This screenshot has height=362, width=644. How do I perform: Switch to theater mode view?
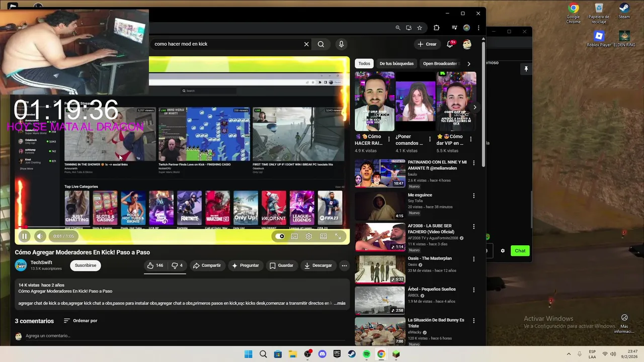(x=324, y=236)
